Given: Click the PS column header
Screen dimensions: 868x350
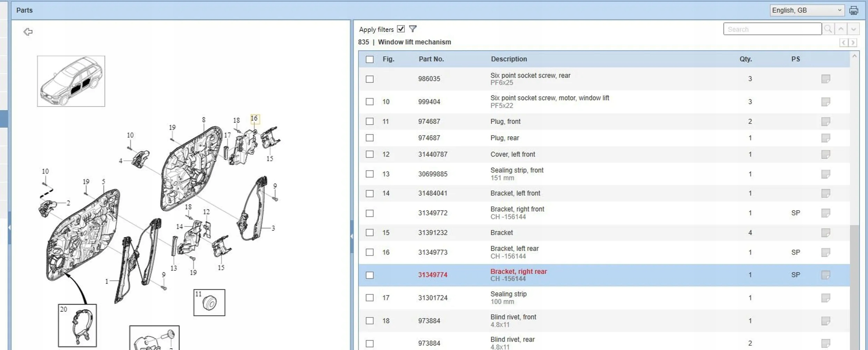Looking at the screenshot, I should 796,59.
